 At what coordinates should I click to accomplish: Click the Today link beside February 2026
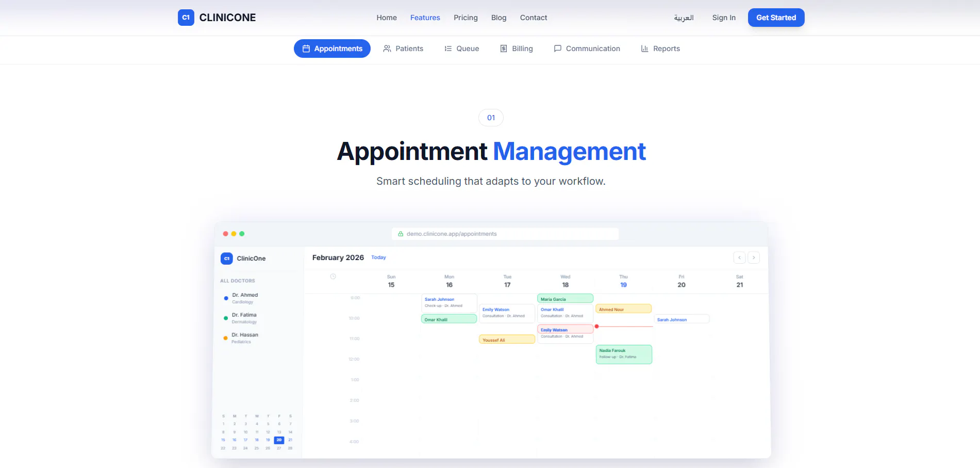tap(378, 257)
